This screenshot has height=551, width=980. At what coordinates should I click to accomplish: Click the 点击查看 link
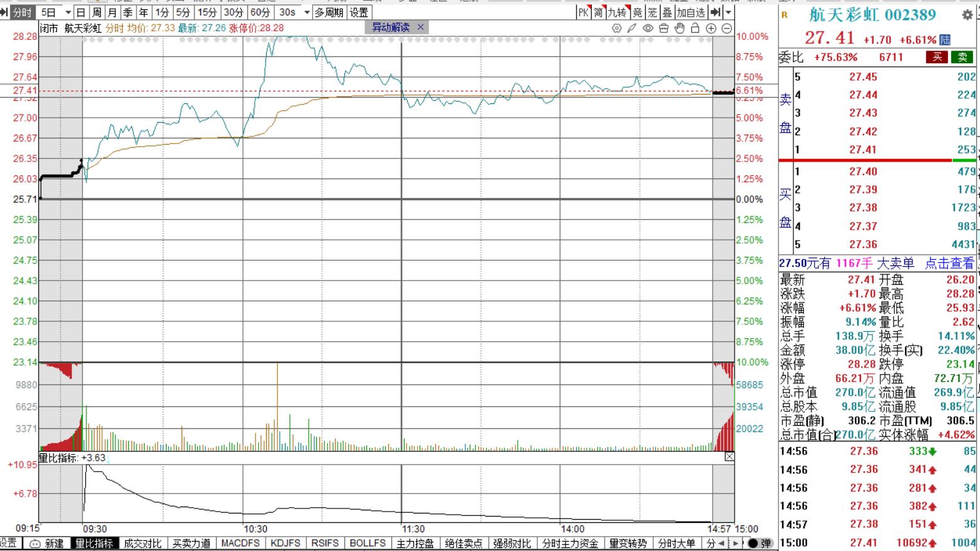click(x=949, y=264)
